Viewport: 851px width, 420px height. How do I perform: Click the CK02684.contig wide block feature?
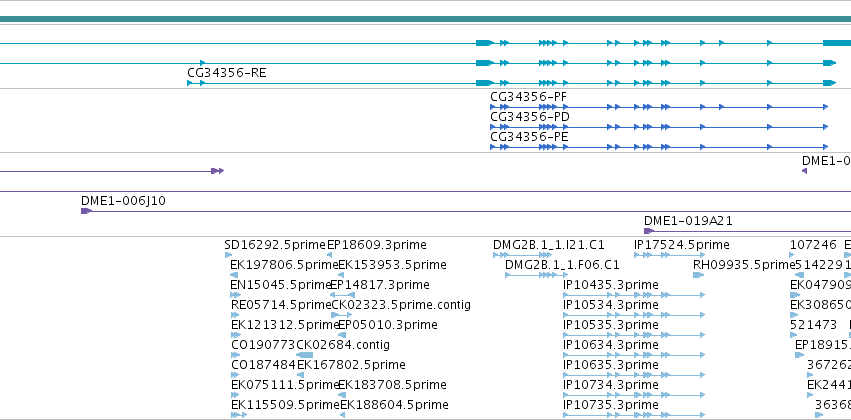coord(304,355)
